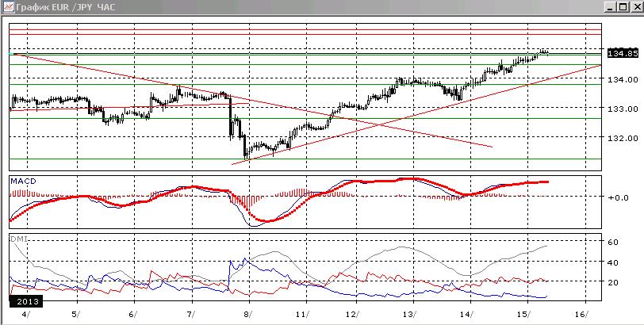Image resolution: width=644 pixels, height=325 pixels.
Task: Click the date label 13/ on time axis
Action: click(x=408, y=314)
